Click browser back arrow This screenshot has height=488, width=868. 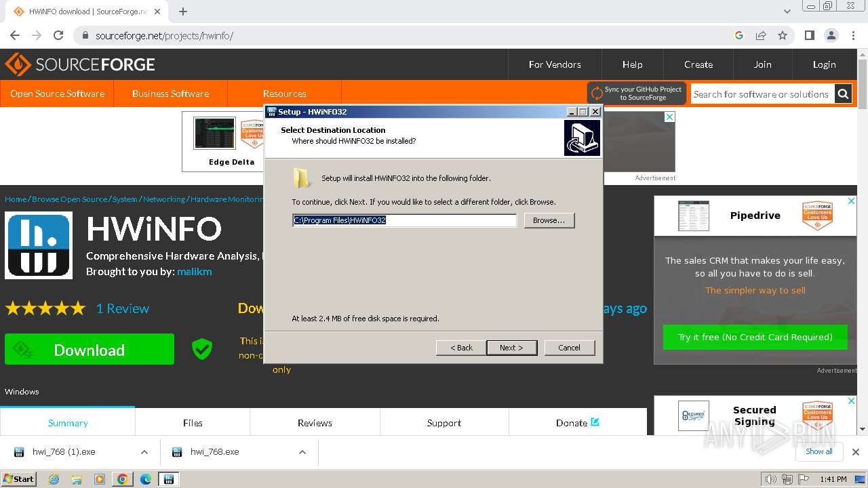pyautogui.click(x=15, y=35)
